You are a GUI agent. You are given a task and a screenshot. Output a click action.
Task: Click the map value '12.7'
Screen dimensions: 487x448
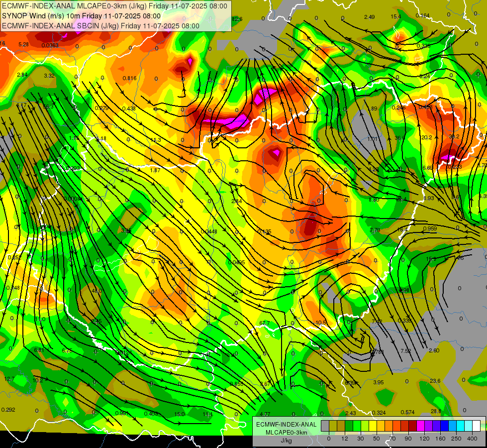pyautogui.click(x=9, y=379)
